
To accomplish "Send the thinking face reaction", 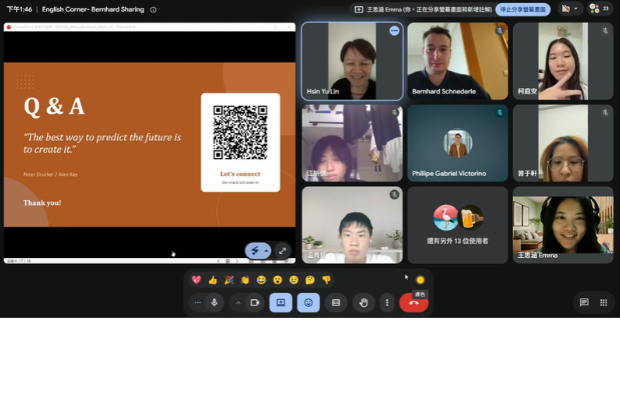I will (310, 280).
